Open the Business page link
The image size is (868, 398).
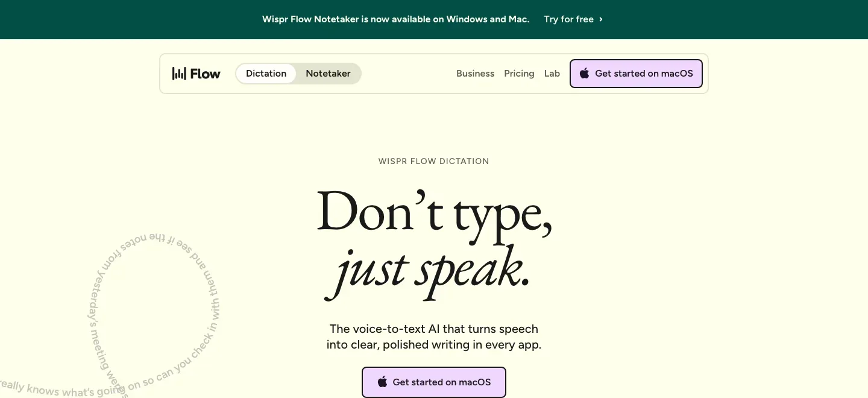[475, 74]
